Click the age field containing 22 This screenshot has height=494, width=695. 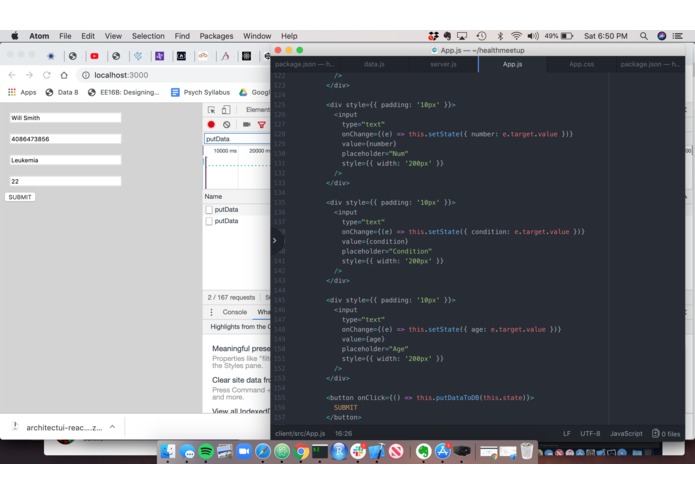tap(65, 181)
